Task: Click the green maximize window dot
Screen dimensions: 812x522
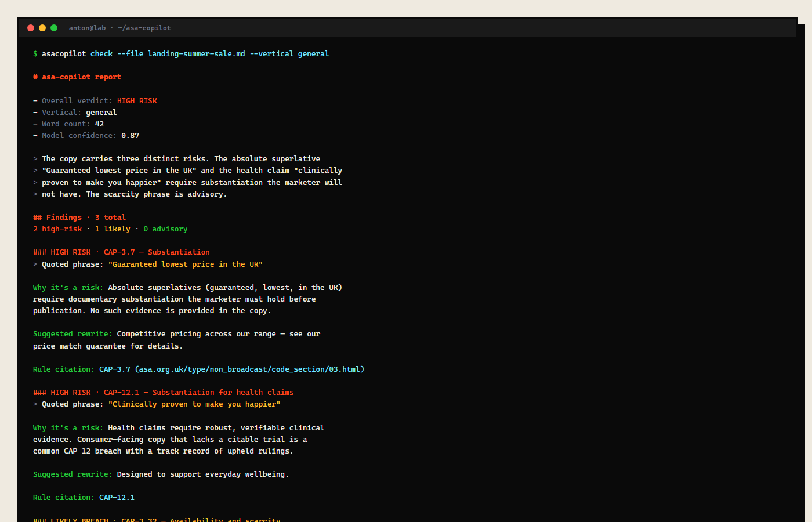Action: (54, 28)
